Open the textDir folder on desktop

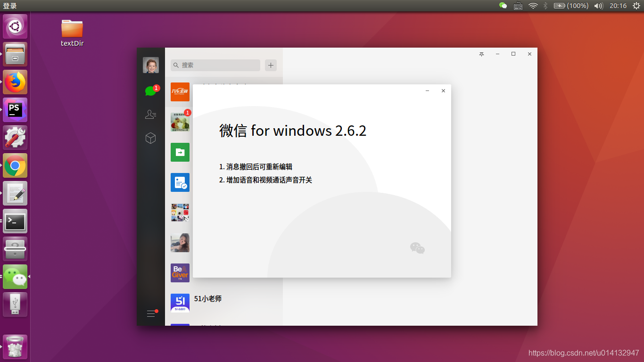coord(72,32)
